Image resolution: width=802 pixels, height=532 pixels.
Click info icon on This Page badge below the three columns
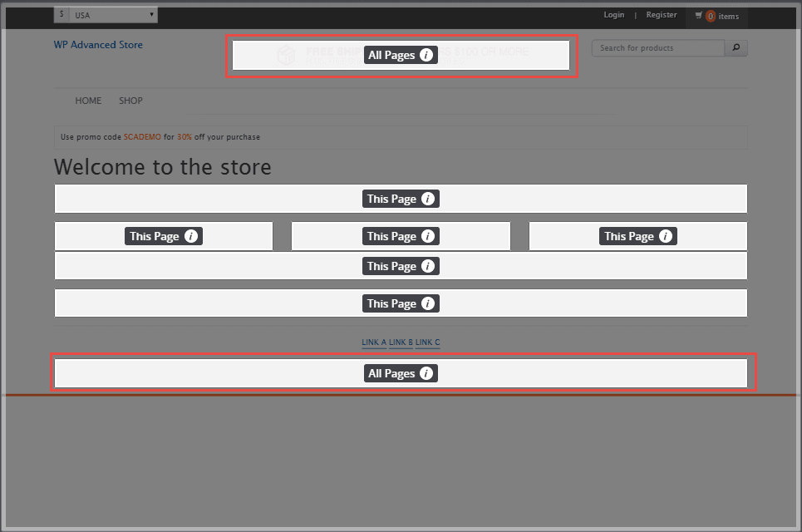click(428, 267)
